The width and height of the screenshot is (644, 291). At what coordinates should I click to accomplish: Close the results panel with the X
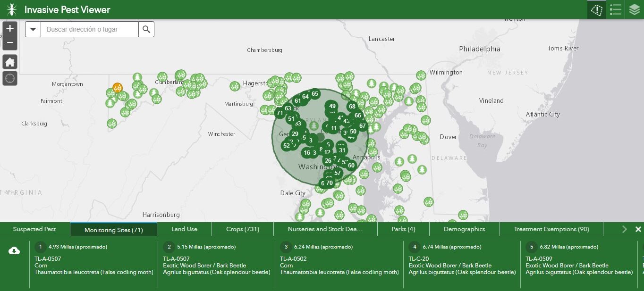click(x=638, y=229)
